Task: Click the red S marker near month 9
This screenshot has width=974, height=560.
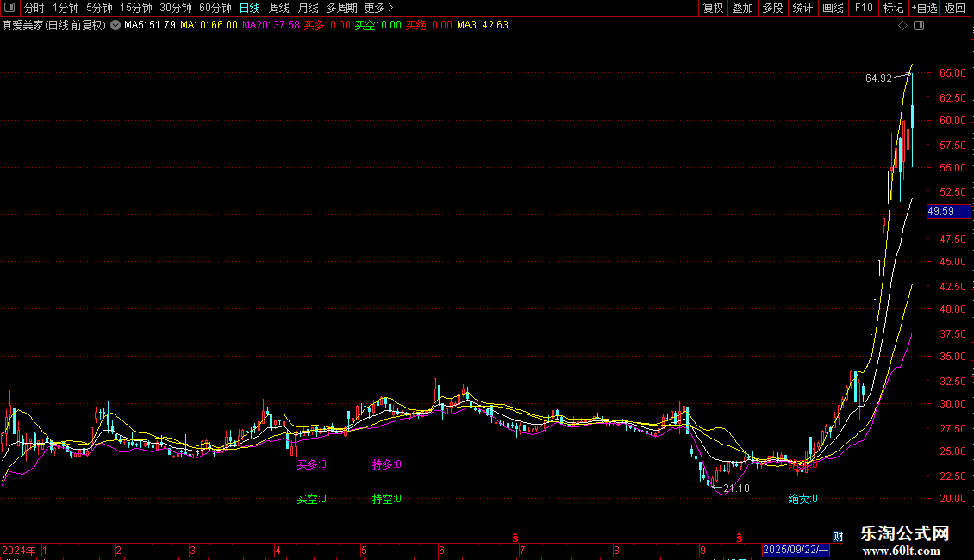Action: 740,538
